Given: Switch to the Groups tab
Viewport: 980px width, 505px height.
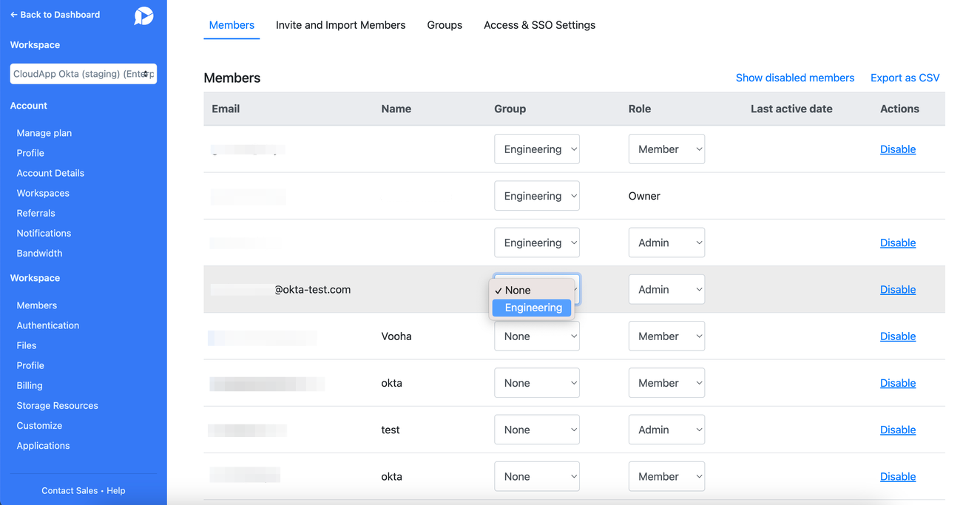Looking at the screenshot, I should [x=445, y=25].
